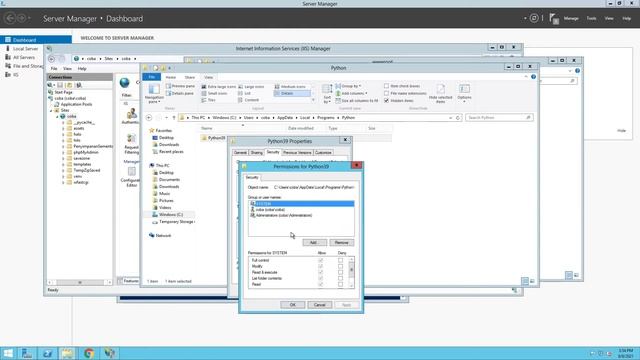Switch to Share ribbon tab
This screenshot has width=640, height=360.
(190, 77)
